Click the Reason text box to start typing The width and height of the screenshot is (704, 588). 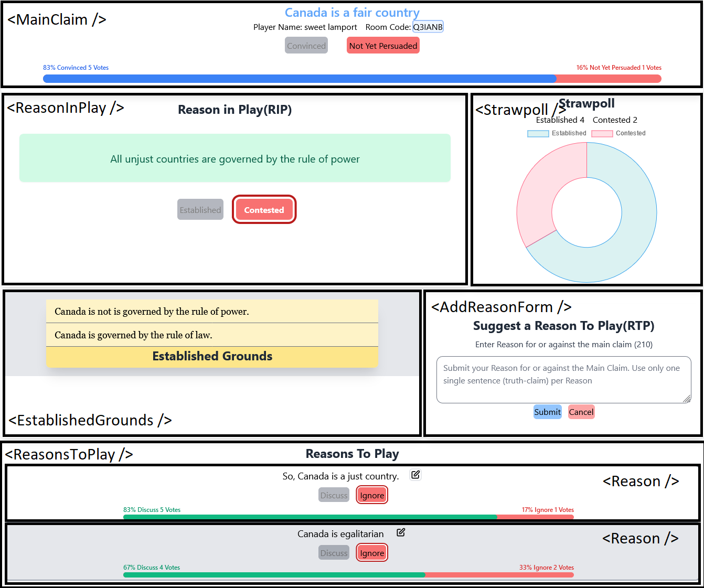563,380
